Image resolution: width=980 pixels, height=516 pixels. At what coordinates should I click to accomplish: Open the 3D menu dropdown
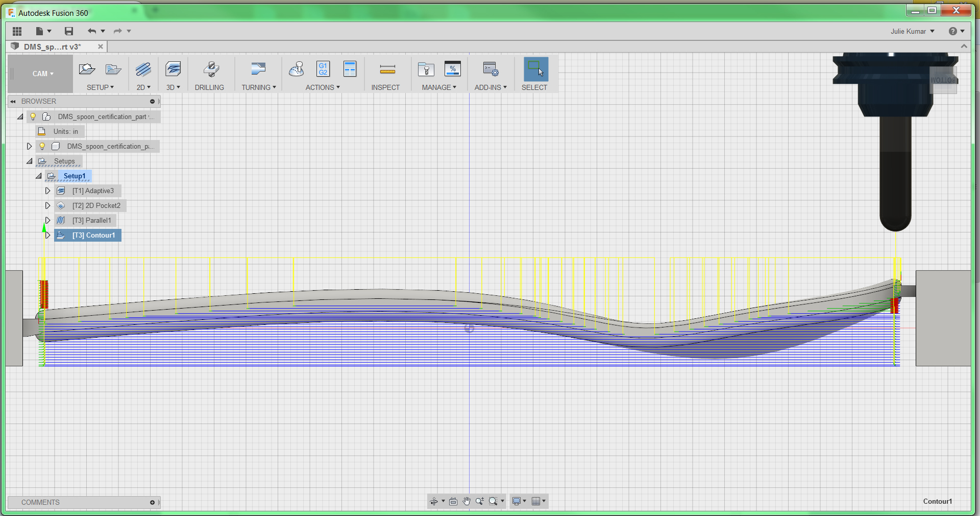coord(173,87)
